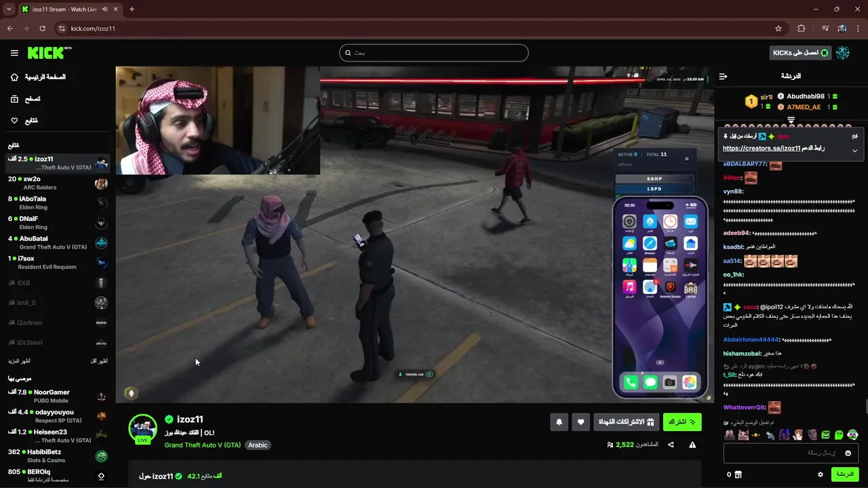The width and height of the screenshot is (868, 488).
Task: Go back in Chrome
Action: pyautogui.click(x=10, y=28)
